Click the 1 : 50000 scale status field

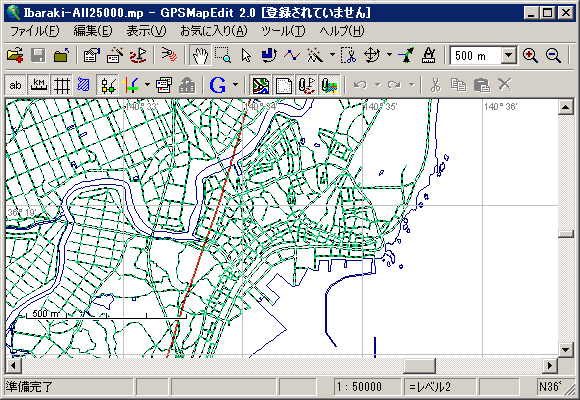[367, 387]
